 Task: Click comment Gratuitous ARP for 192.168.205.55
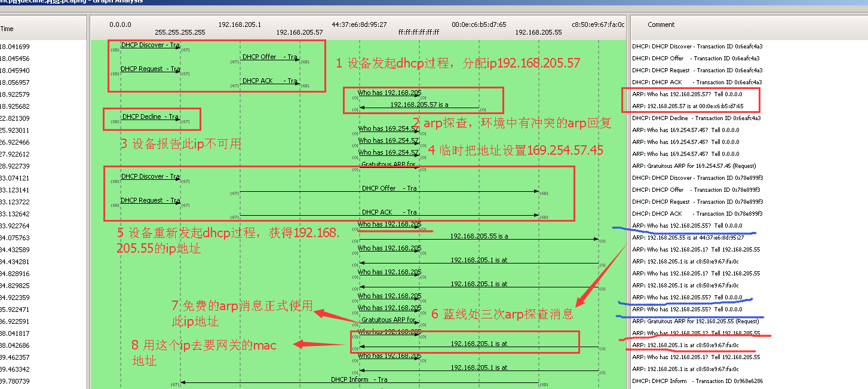click(x=696, y=321)
